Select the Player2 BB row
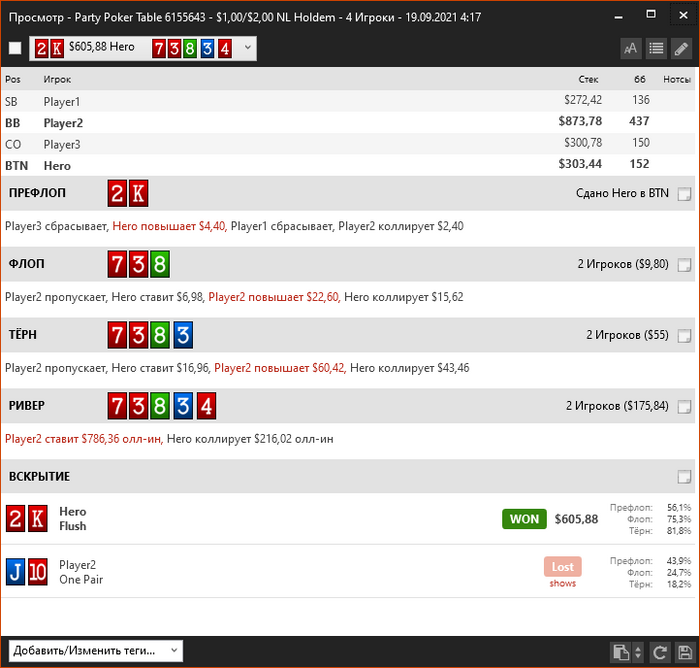 [x=348, y=122]
